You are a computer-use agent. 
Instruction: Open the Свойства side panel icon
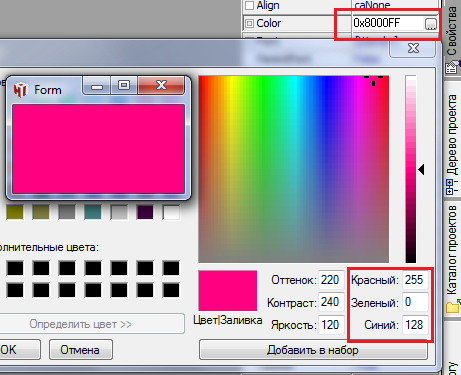coord(452,67)
